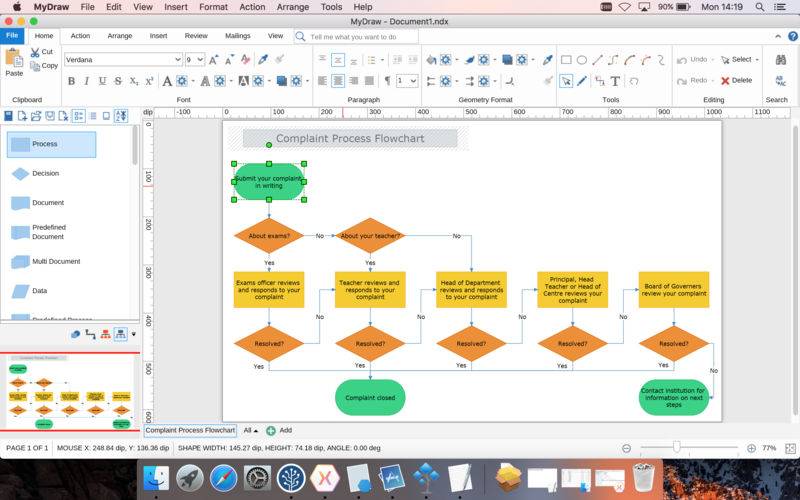
Task: Open the Tools menu in menu bar
Action: [331, 7]
